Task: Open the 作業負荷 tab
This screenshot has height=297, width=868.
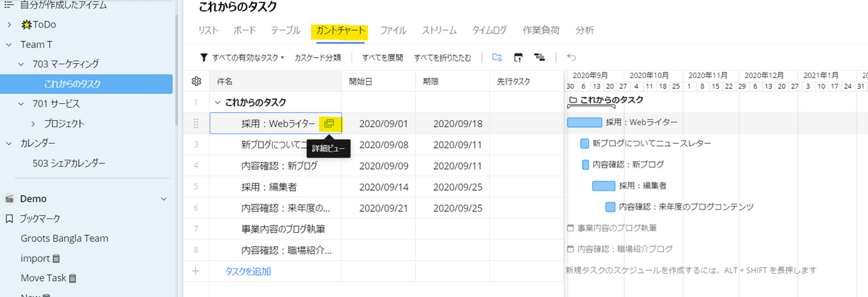Action: (540, 30)
